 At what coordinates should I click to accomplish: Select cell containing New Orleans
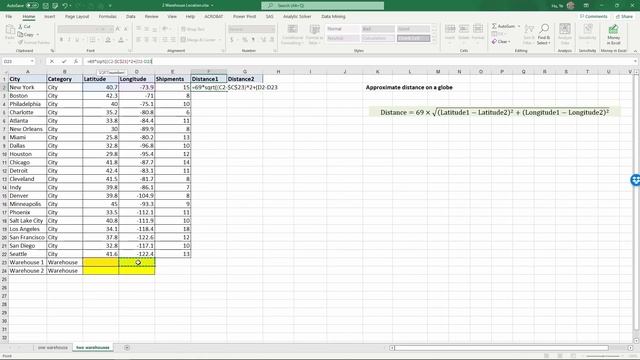27,129
